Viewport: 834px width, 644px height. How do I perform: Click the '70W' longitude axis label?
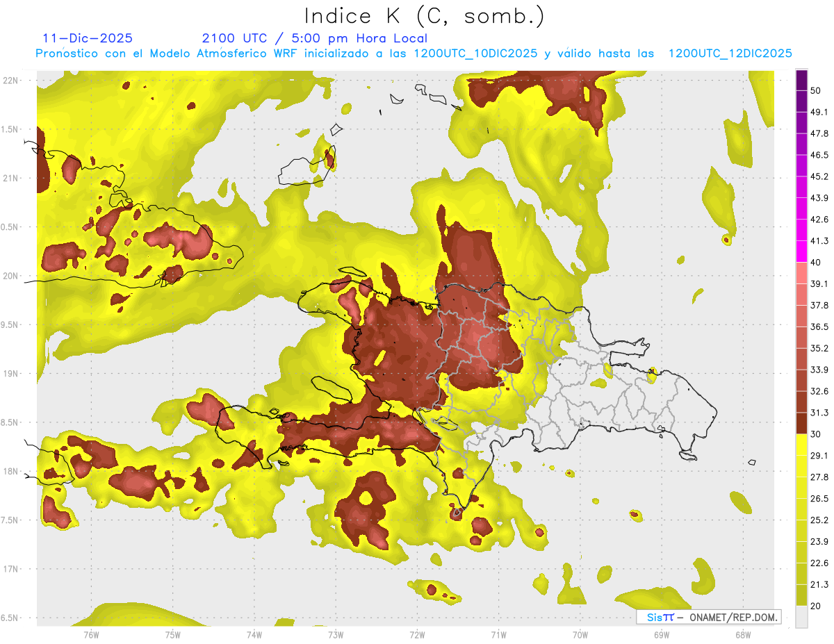click(x=580, y=635)
